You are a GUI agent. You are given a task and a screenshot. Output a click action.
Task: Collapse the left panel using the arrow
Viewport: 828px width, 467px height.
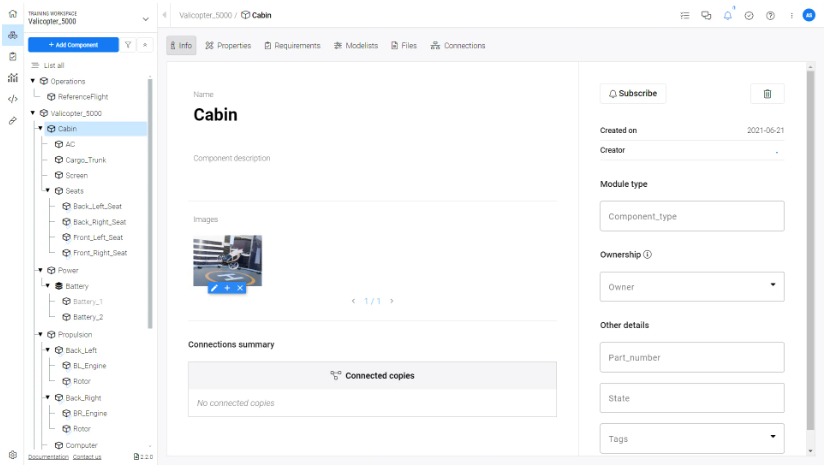pos(164,15)
